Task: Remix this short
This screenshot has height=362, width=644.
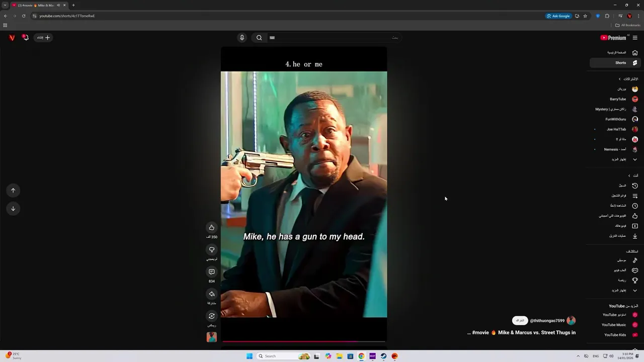Action: 212,316
